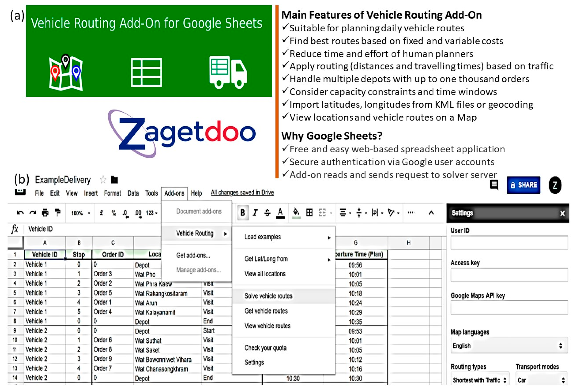This screenshot has height=392, width=574.
Task: Open the Add-ons menu
Action: click(x=174, y=193)
